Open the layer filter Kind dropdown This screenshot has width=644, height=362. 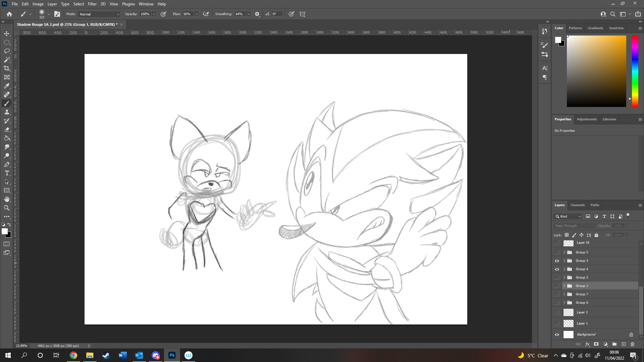pyautogui.click(x=568, y=216)
